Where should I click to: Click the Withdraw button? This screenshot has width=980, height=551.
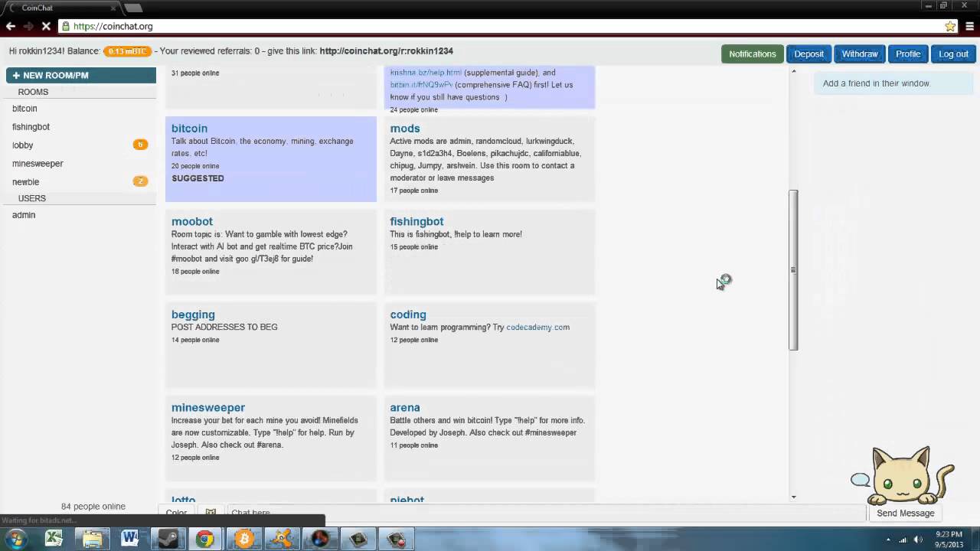[x=860, y=54]
